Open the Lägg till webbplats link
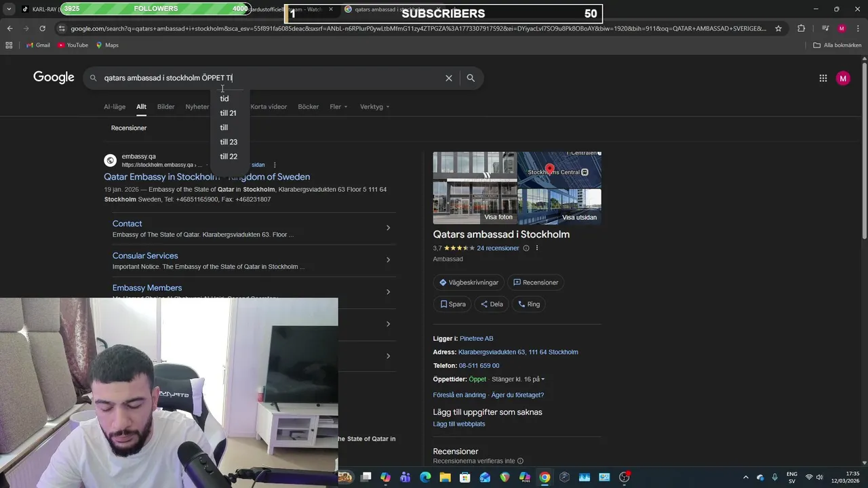The width and height of the screenshot is (868, 488). pyautogui.click(x=459, y=424)
